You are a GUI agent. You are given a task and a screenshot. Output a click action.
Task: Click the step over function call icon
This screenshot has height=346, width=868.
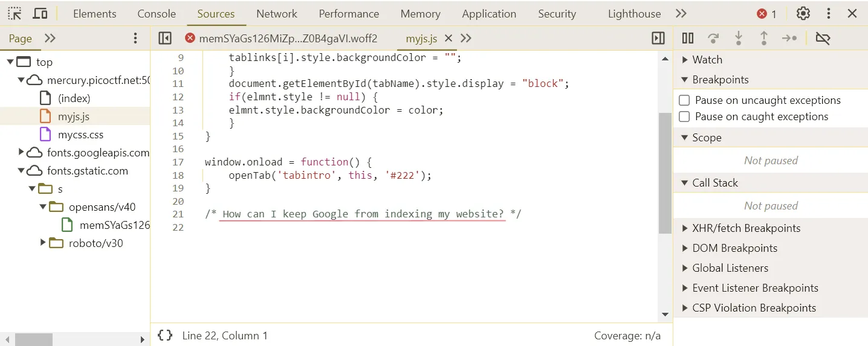[713, 38]
